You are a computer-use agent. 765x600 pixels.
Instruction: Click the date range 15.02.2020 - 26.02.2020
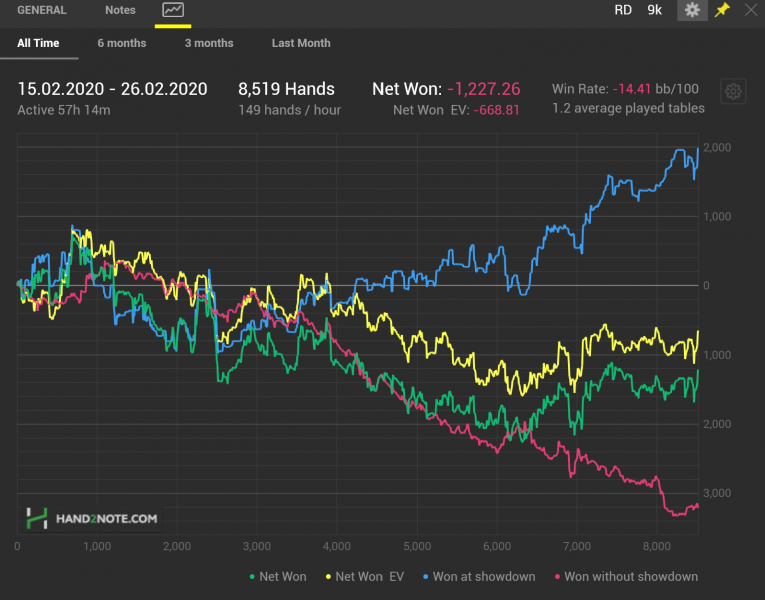pyautogui.click(x=112, y=89)
